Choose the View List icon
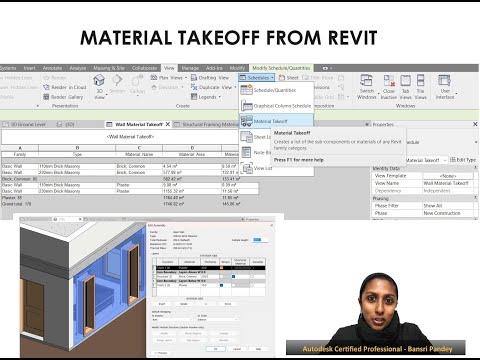Image resolution: width=480 pixels, height=360 pixels. (246, 168)
